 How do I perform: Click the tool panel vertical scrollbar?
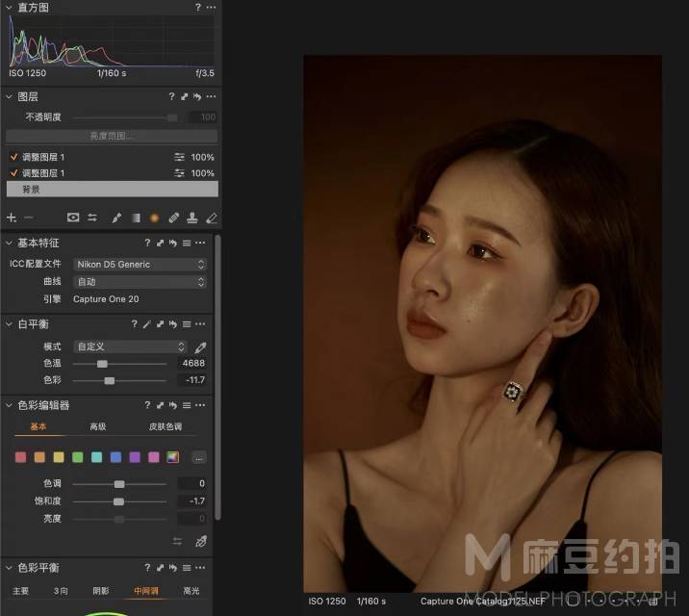[x=217, y=378]
